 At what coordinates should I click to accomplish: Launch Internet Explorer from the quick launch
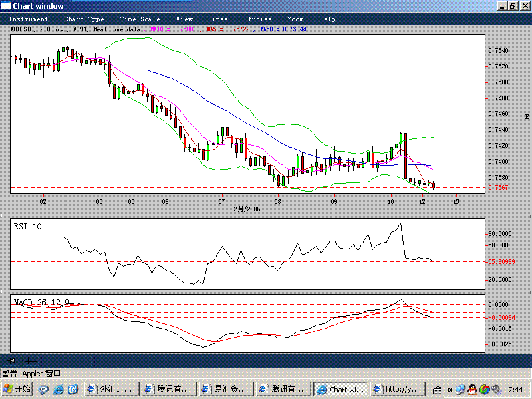59,389
